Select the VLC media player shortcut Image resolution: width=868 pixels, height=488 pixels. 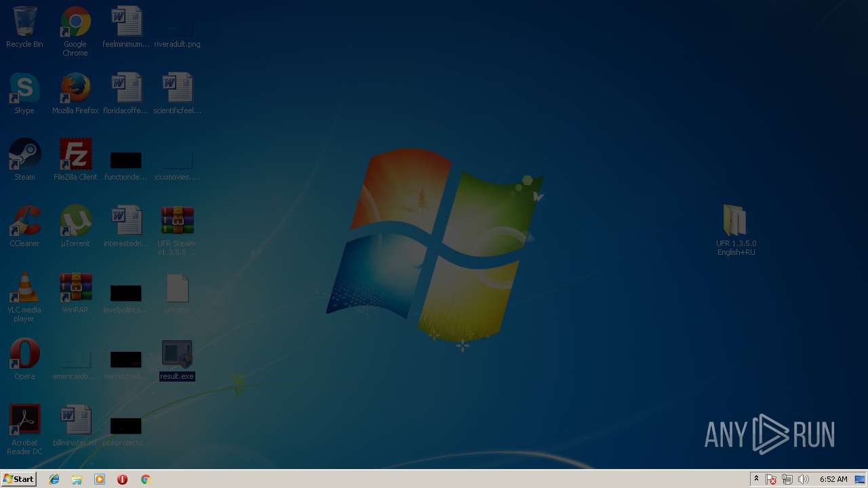[24, 297]
